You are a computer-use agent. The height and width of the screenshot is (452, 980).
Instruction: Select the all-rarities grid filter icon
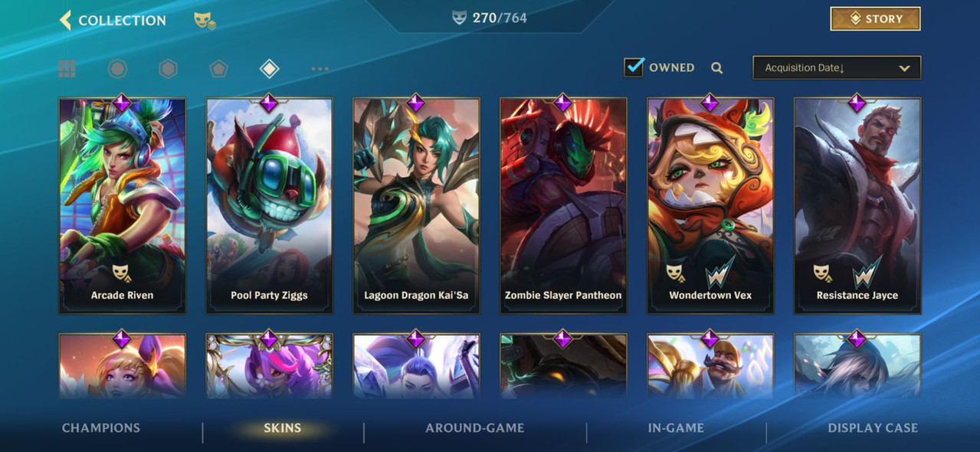pos(67,69)
